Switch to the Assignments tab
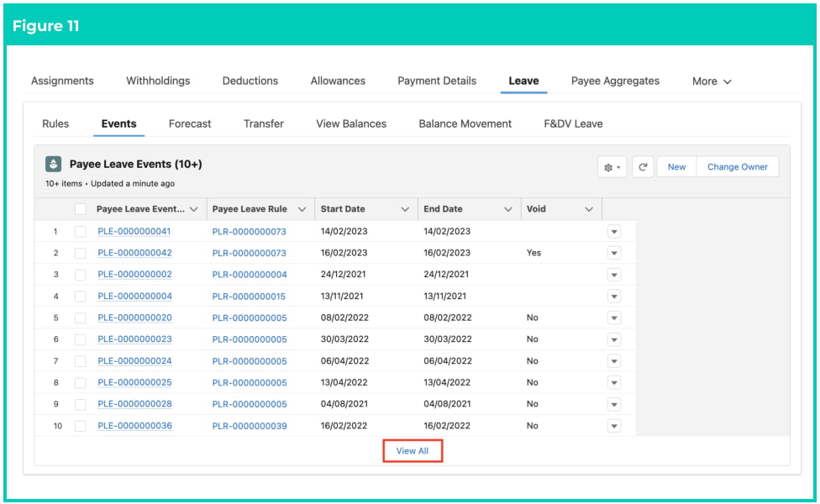Image resolution: width=820 pixels, height=504 pixels. coord(62,81)
